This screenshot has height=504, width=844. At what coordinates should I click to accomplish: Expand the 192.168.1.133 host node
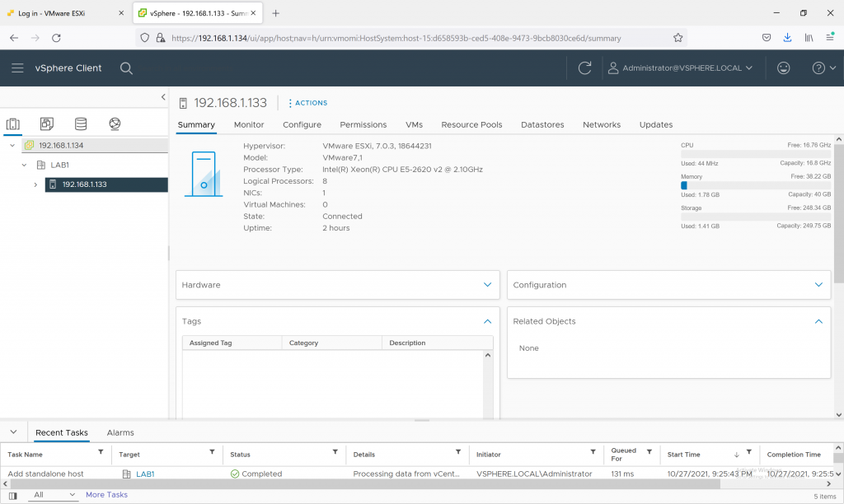35,184
